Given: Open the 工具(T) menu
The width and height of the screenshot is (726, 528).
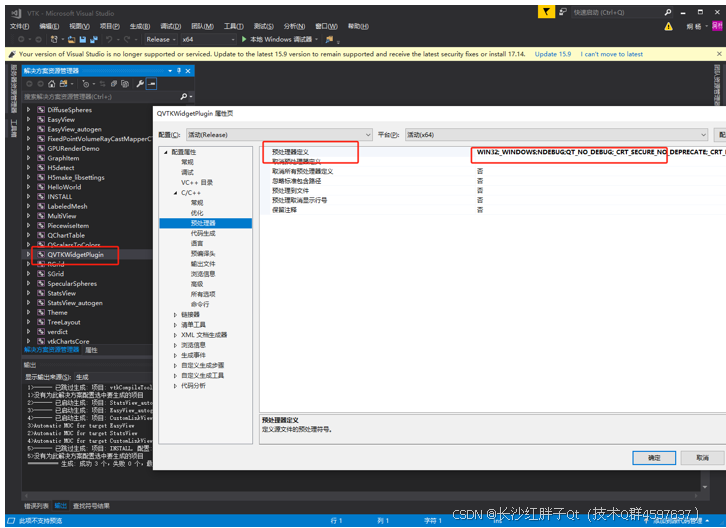Looking at the screenshot, I should [234, 26].
